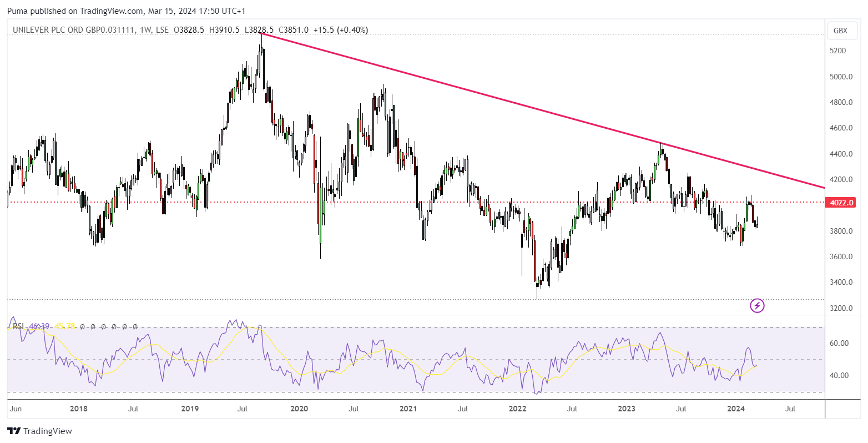The height and width of the screenshot is (443, 868).
Task: Open the GBX currency selector
Action: pyautogui.click(x=840, y=31)
